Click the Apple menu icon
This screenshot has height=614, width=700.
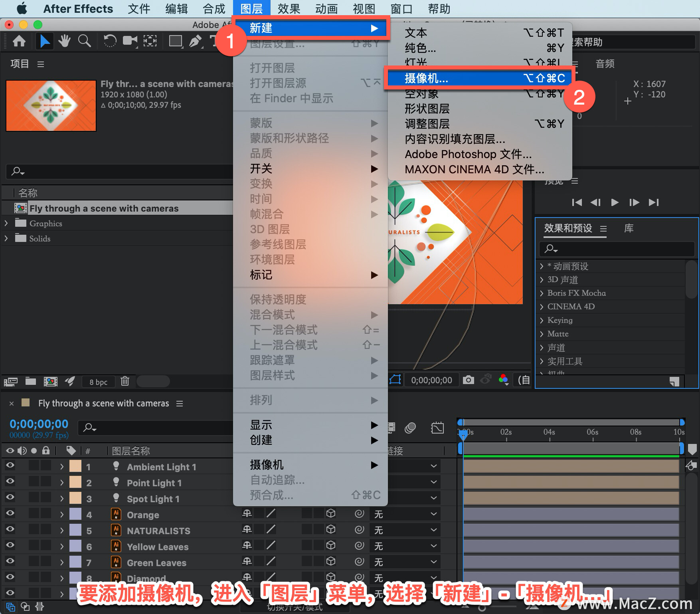[x=22, y=8]
